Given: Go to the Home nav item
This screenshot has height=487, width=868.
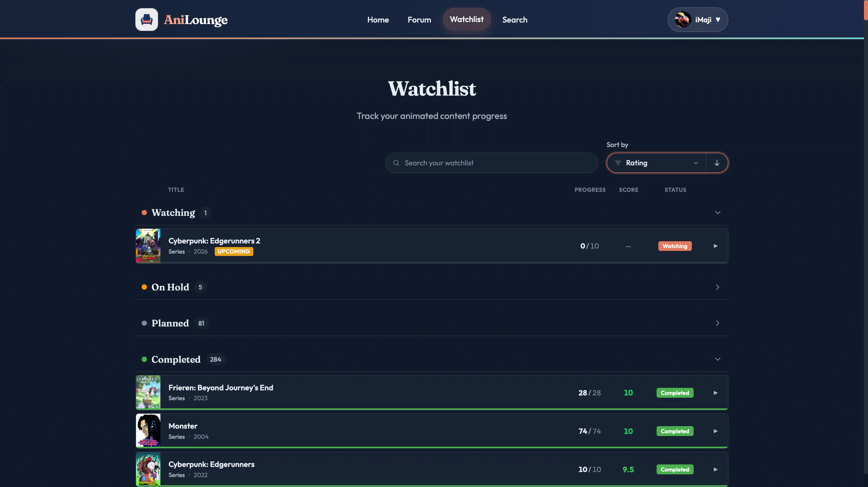Looking at the screenshot, I should (x=378, y=20).
